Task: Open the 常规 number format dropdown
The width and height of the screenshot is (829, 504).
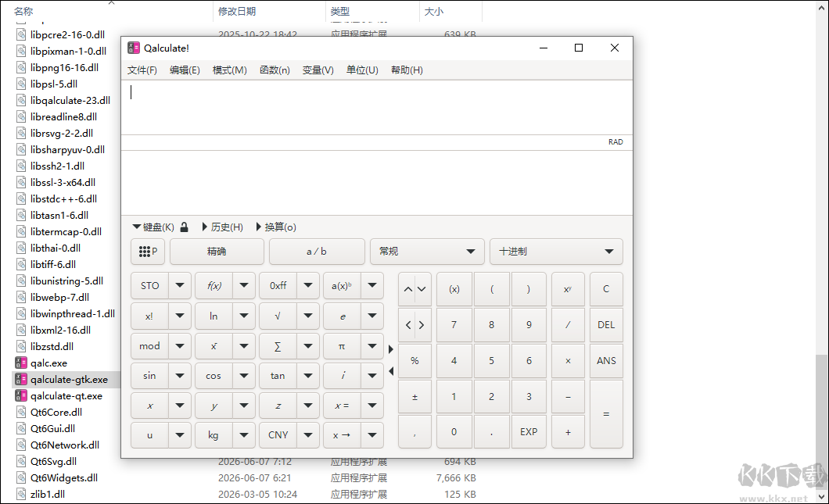Action: [427, 252]
